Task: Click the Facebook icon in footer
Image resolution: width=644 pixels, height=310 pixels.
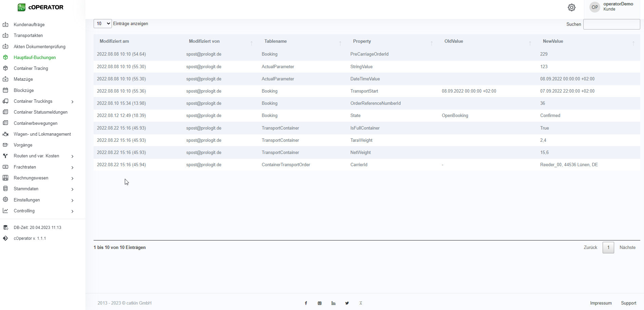Action: tap(306, 303)
